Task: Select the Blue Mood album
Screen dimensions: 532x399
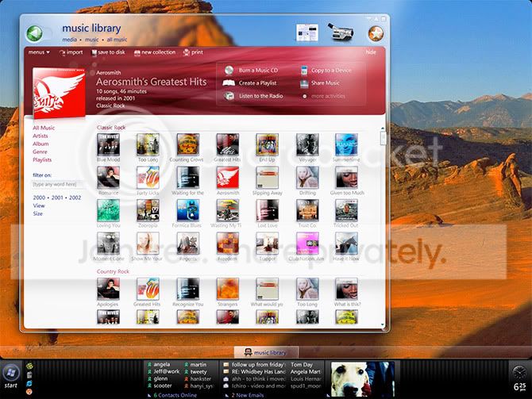Action: coord(108,148)
